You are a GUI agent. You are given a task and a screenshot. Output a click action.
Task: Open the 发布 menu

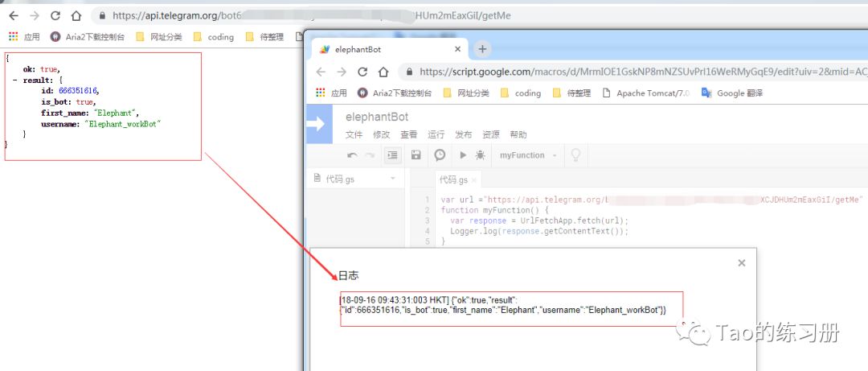click(464, 134)
